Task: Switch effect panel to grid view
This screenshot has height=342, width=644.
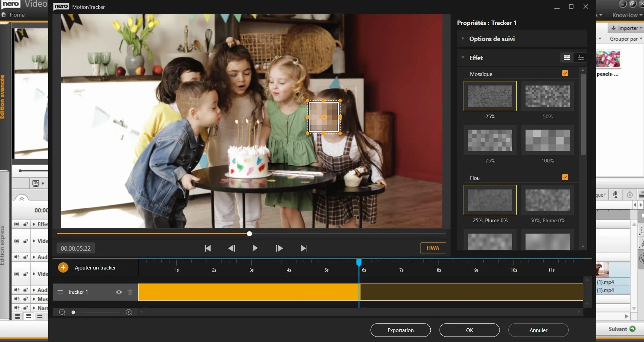Action: [567, 58]
